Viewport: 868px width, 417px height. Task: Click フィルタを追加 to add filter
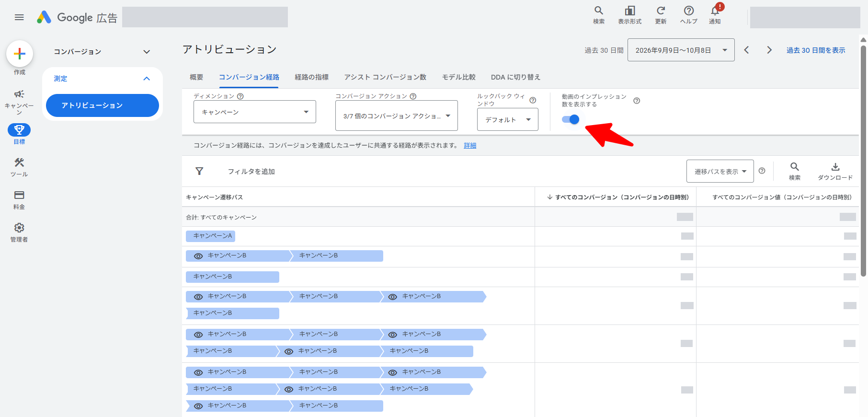[x=251, y=172]
